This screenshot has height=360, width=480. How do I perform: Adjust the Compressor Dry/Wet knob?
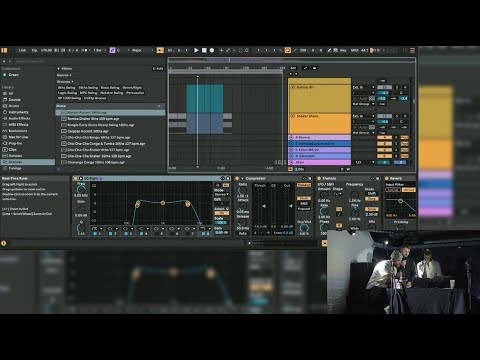(x=304, y=228)
